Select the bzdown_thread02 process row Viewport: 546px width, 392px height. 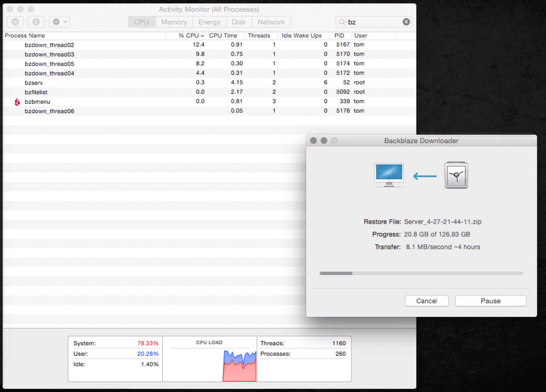[209, 45]
